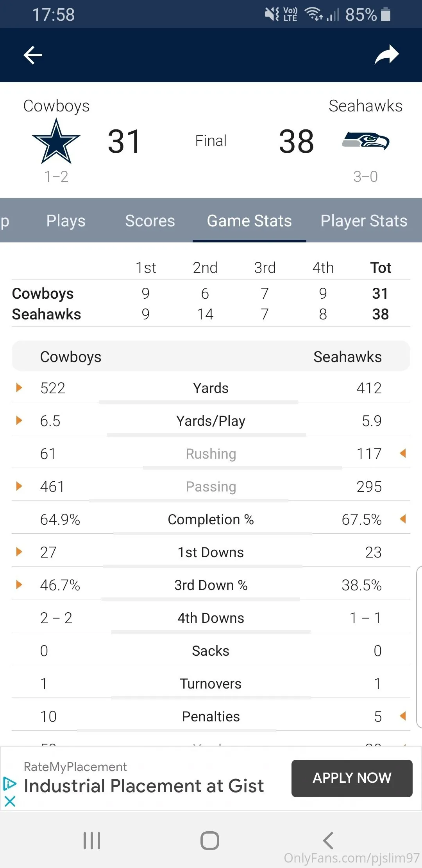
Task: Tap orange arrow beside Seahawks 117 rushing
Action: (403, 454)
